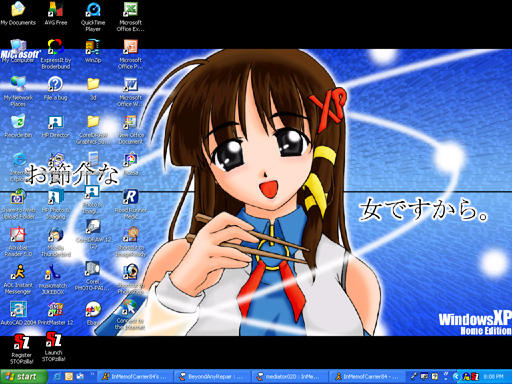This screenshot has width=512, height=384.
Task: Open the CorelDRAW Graphics Suite folder
Action: (93, 122)
